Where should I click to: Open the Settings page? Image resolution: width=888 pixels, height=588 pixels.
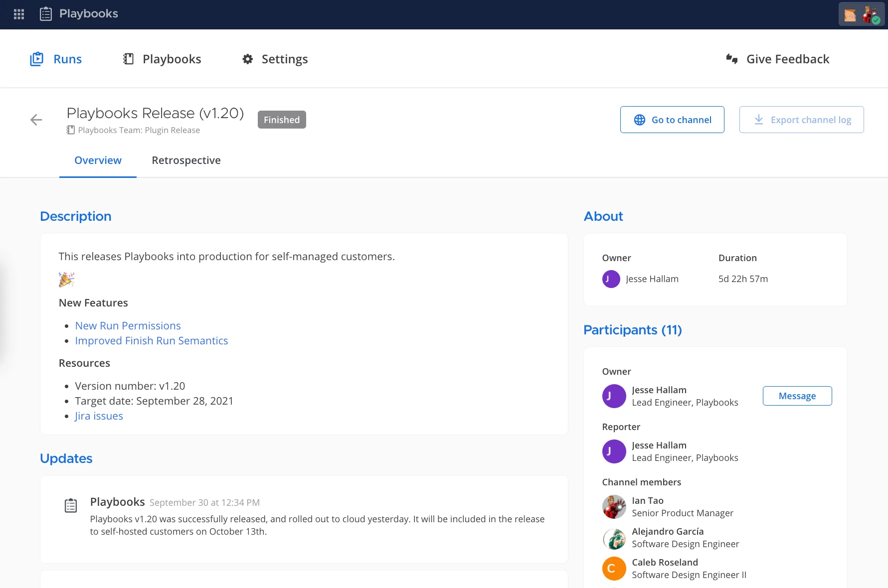click(275, 59)
